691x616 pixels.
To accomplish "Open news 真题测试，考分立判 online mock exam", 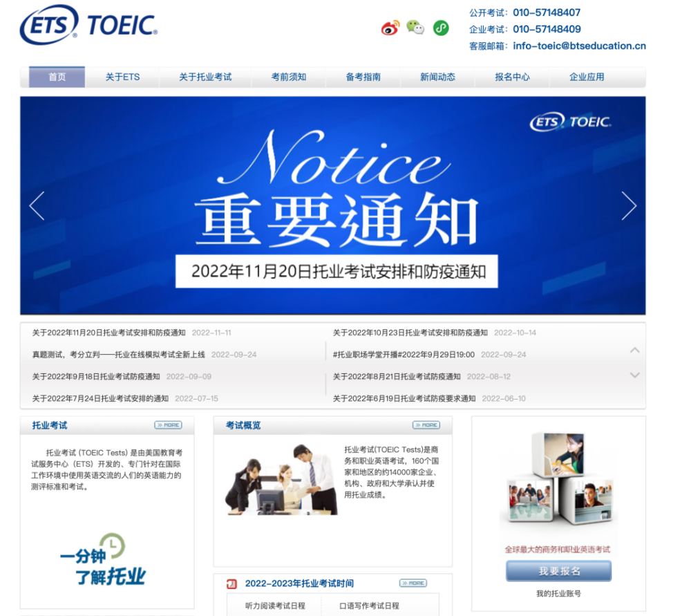I will (119, 355).
